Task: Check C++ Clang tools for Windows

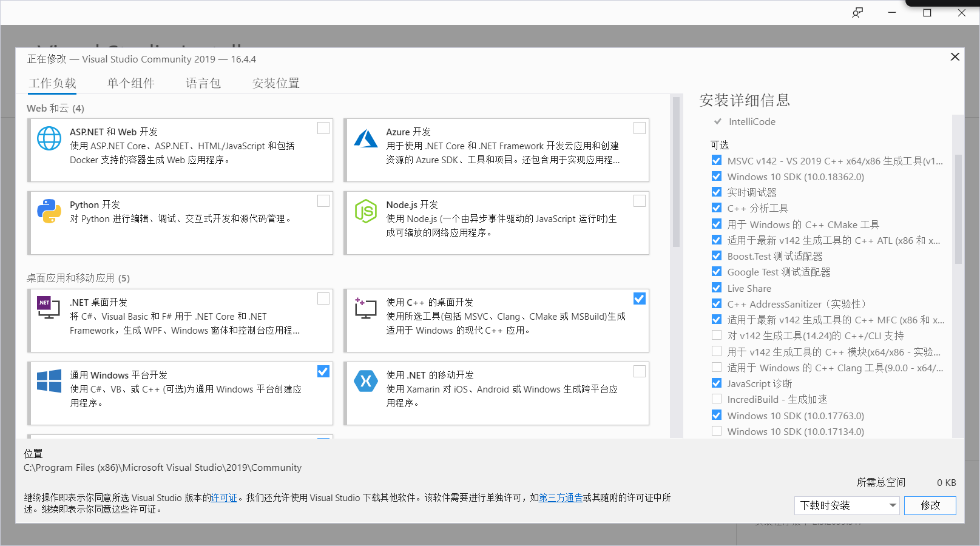Action: tap(717, 367)
